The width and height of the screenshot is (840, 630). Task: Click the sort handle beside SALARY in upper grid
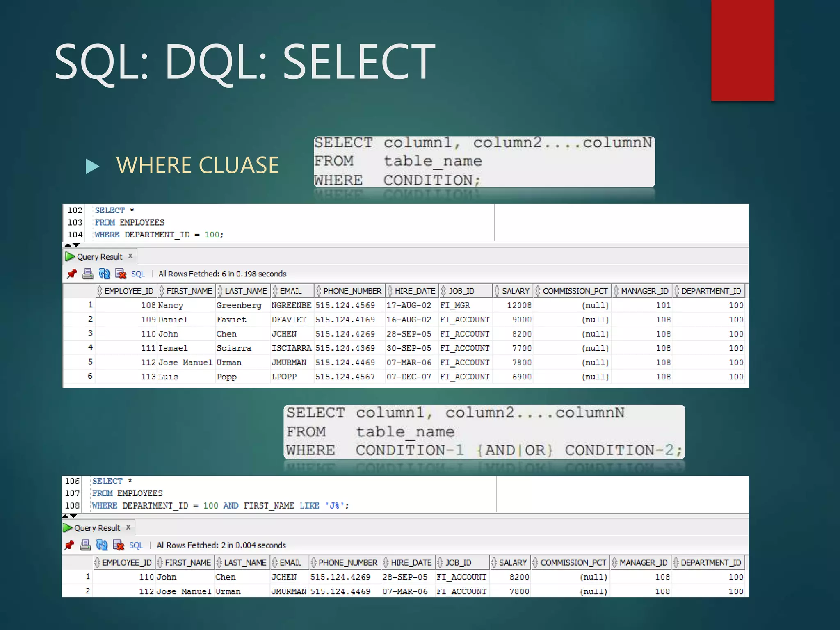pyautogui.click(x=497, y=291)
